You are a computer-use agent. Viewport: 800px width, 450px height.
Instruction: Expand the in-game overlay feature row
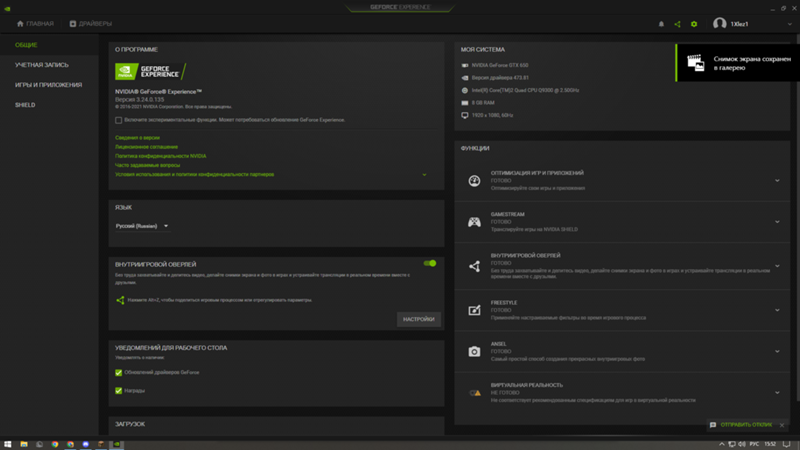(x=777, y=266)
